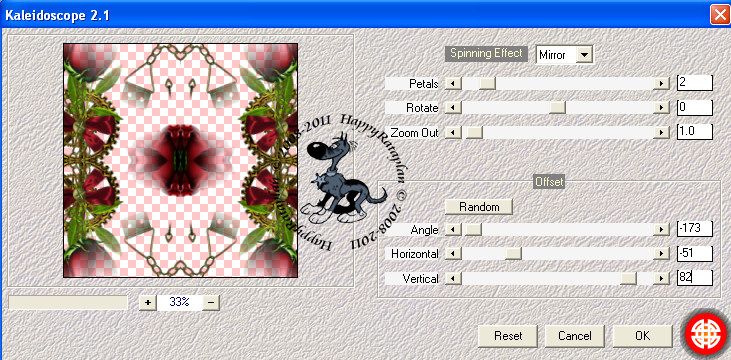
Task: Click the kaleidoscope preview image
Action: click(180, 160)
